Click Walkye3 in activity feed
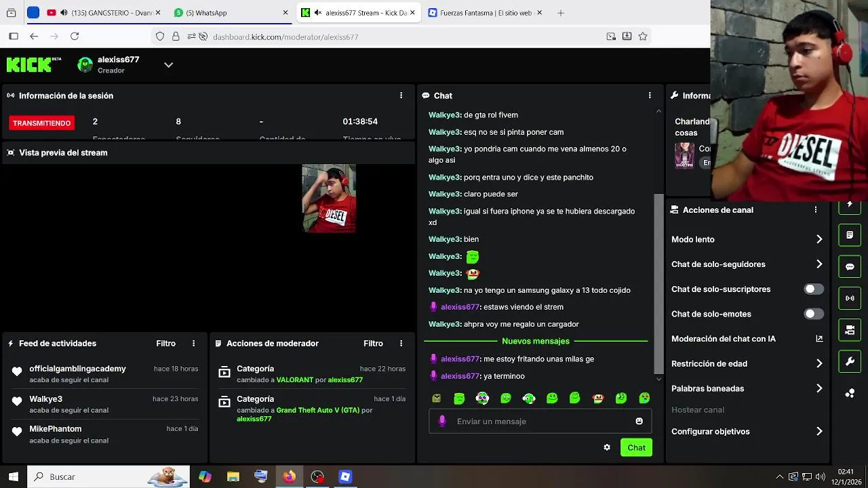This screenshot has width=868, height=488. (x=45, y=399)
